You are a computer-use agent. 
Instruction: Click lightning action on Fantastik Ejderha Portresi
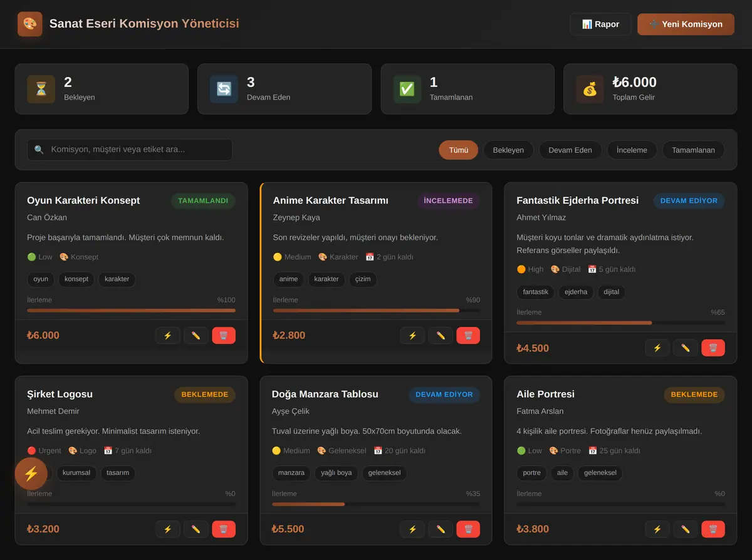pos(657,348)
